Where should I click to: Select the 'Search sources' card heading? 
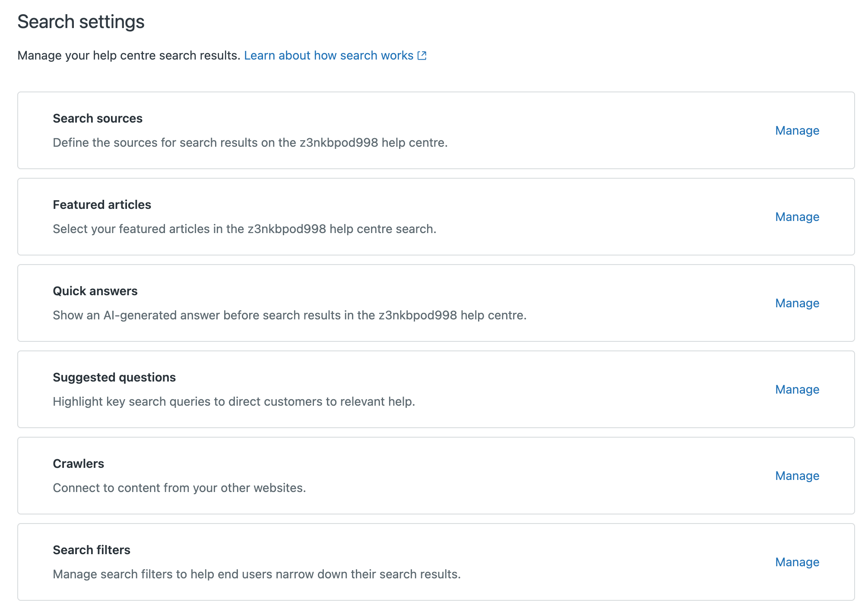[98, 118]
